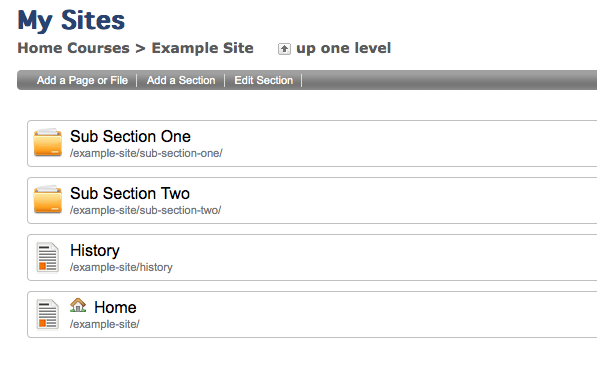Open the Sub Section Two title

click(130, 193)
